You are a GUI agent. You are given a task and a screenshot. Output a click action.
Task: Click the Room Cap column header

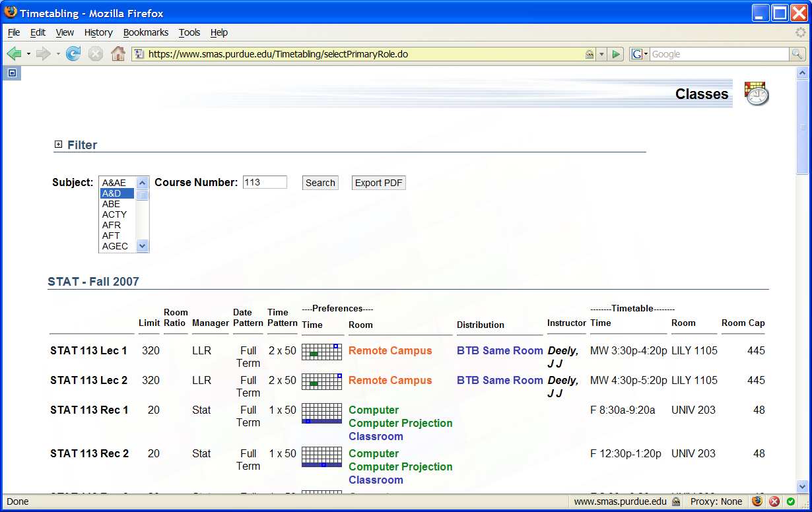[743, 323]
